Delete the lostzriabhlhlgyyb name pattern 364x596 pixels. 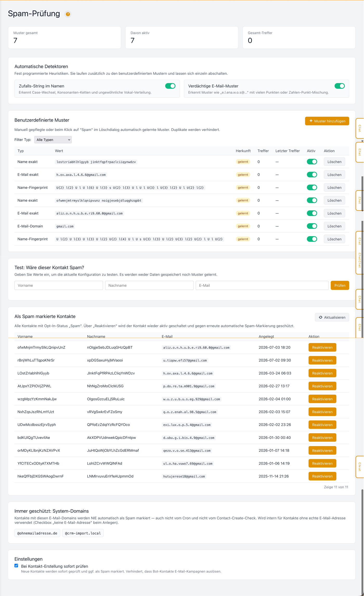[334, 162]
